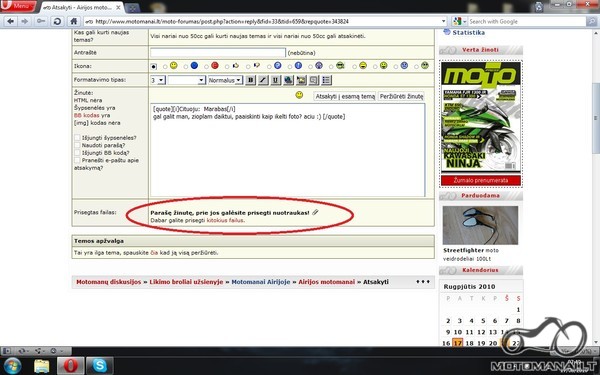Screen dimensions: 600x375
Task: Open the font size dropdown showing 3
Action: tap(158, 80)
